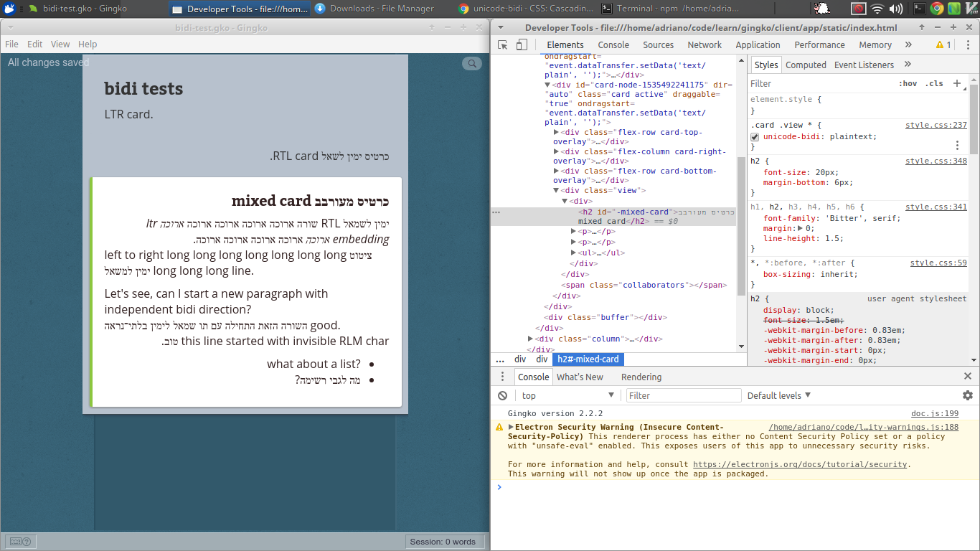Open console settings via gear icon

pyautogui.click(x=967, y=395)
